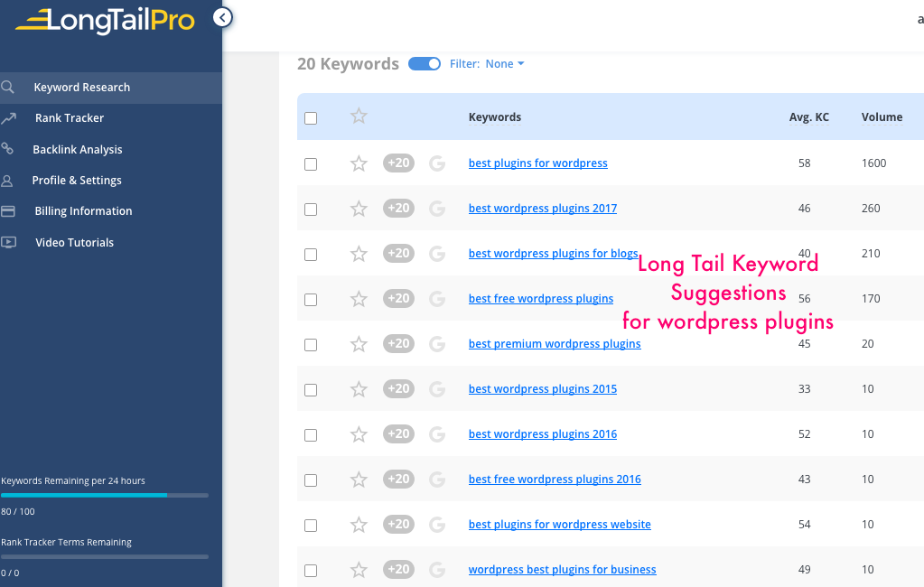Check the 'best plugins for wordpress website' checkbox
Image resolution: width=924 pixels, height=587 pixels.
tap(311, 526)
